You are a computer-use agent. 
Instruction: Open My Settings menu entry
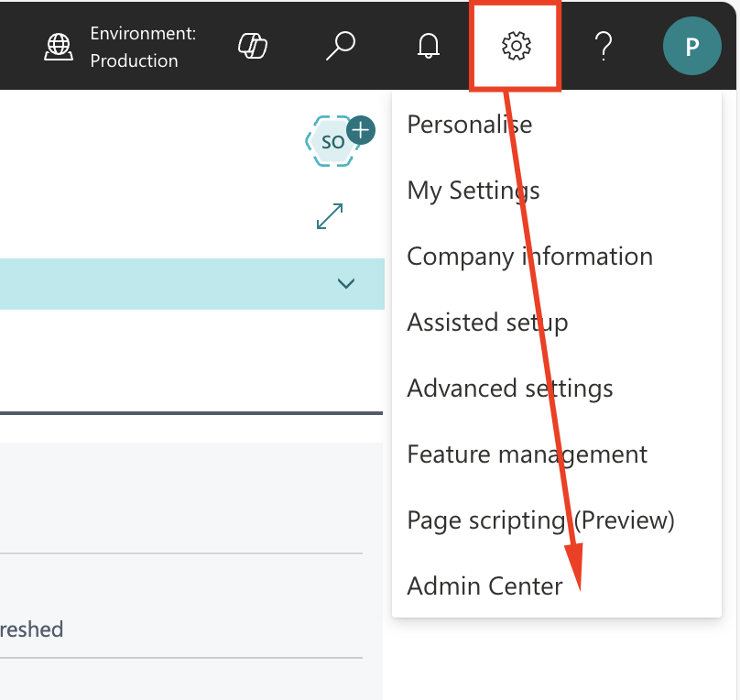[473, 191]
